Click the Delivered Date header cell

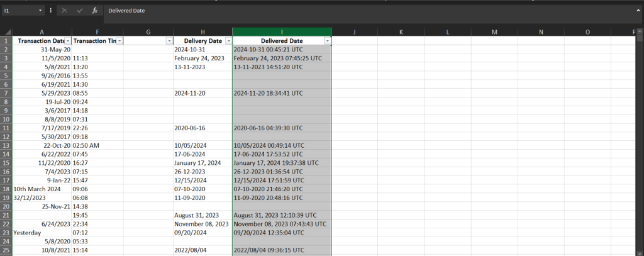tap(282, 41)
